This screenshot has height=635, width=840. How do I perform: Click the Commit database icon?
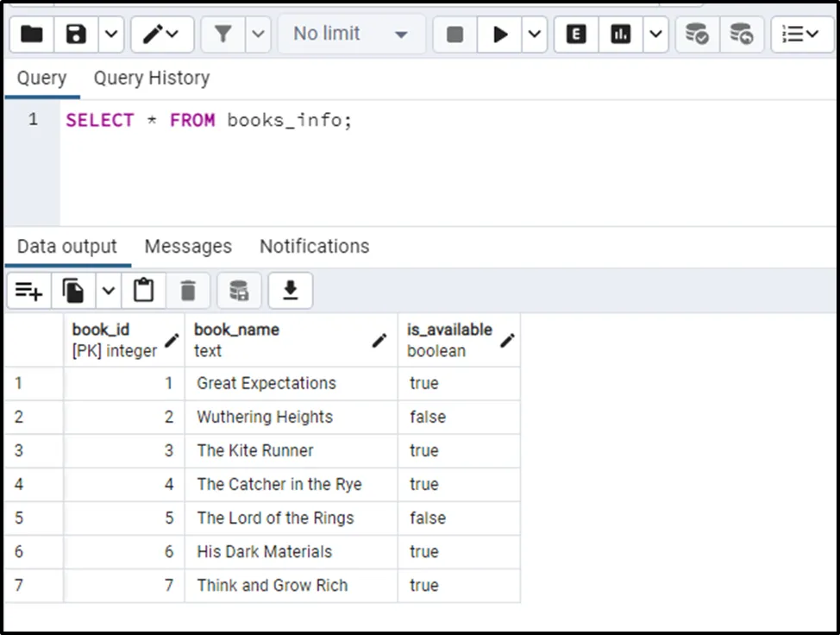point(697,34)
